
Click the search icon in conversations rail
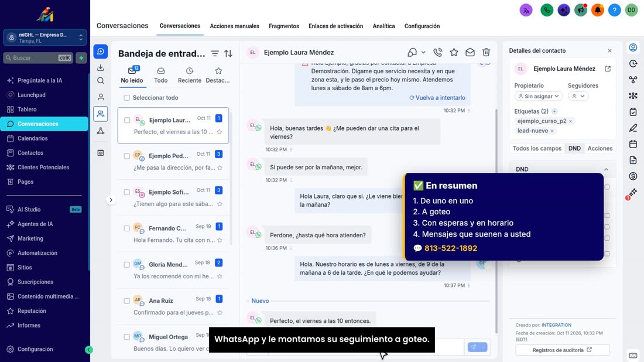point(101,81)
